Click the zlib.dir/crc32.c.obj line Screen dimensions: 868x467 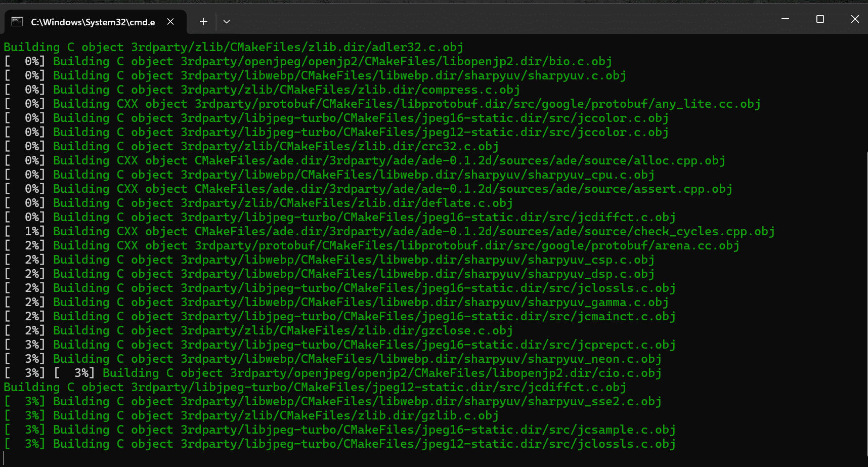click(x=251, y=146)
